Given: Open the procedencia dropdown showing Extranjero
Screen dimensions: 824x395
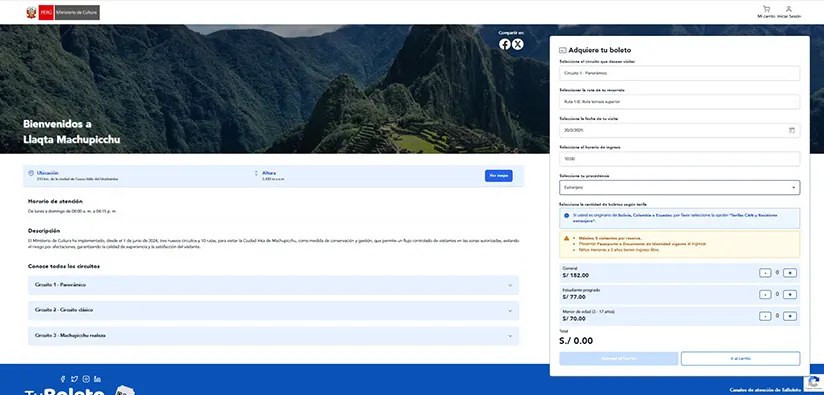Looking at the screenshot, I should (679, 188).
